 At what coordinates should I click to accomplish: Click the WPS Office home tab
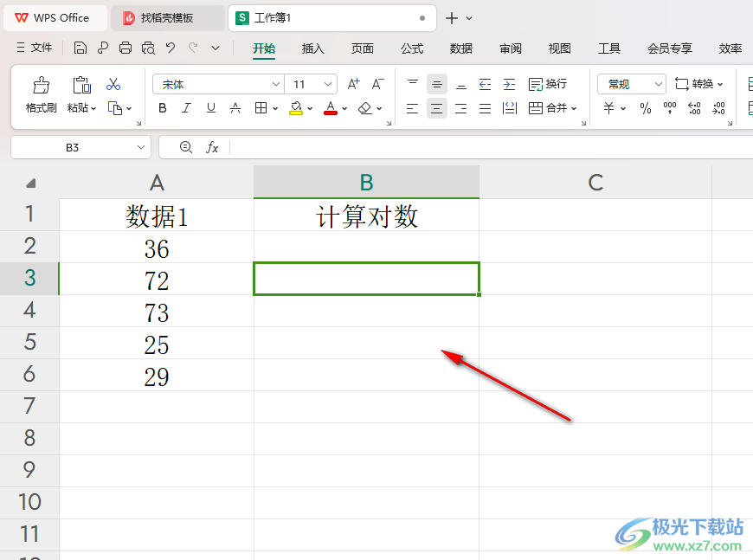(55, 18)
